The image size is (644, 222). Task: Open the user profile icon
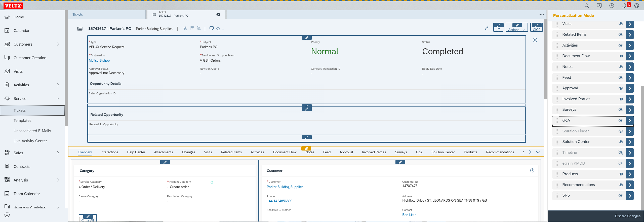point(637,6)
